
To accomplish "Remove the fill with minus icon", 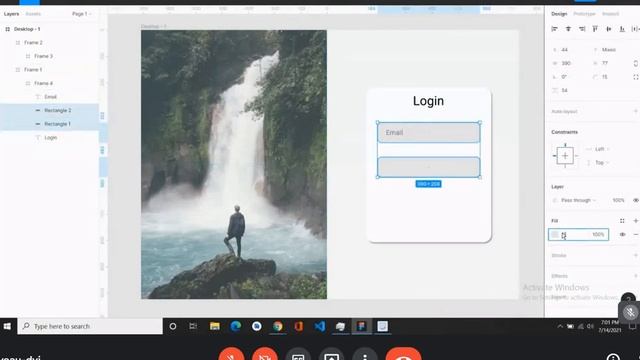I will pos(636,235).
